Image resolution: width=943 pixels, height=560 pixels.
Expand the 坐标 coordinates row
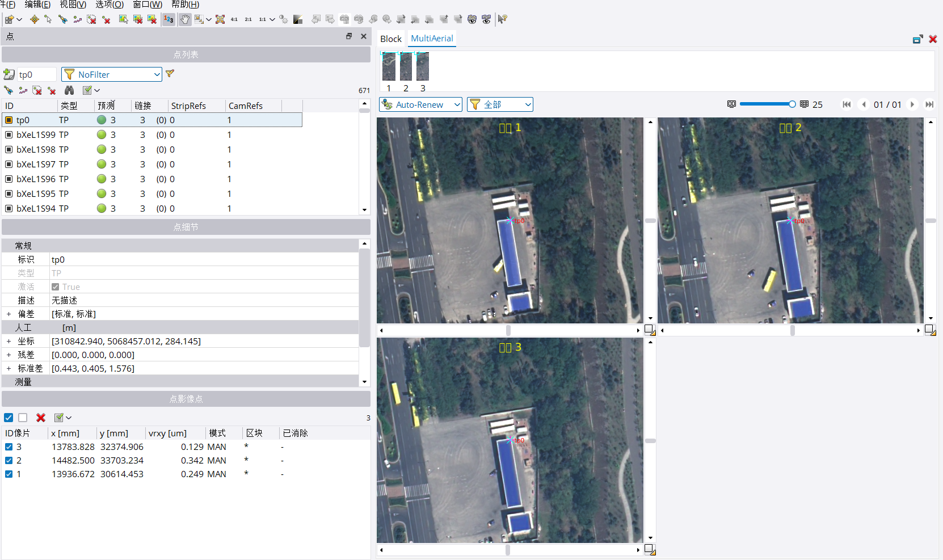pyautogui.click(x=9, y=342)
